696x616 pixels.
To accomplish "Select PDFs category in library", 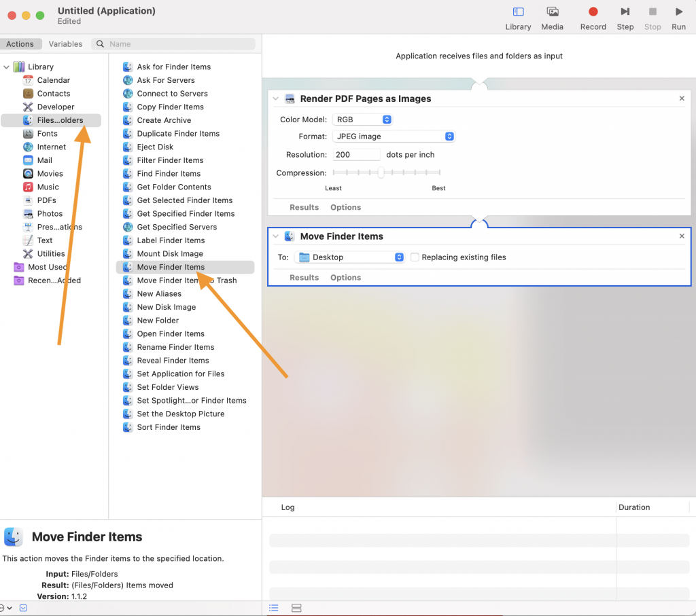I will pos(46,200).
